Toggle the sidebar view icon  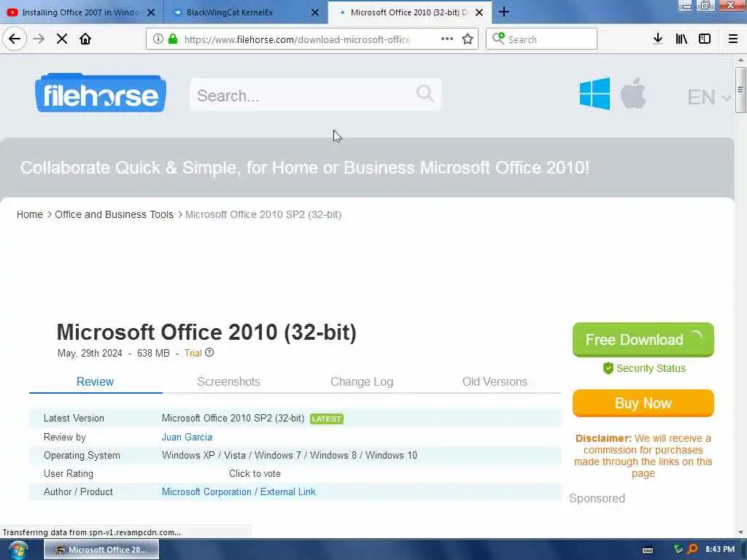tap(705, 39)
